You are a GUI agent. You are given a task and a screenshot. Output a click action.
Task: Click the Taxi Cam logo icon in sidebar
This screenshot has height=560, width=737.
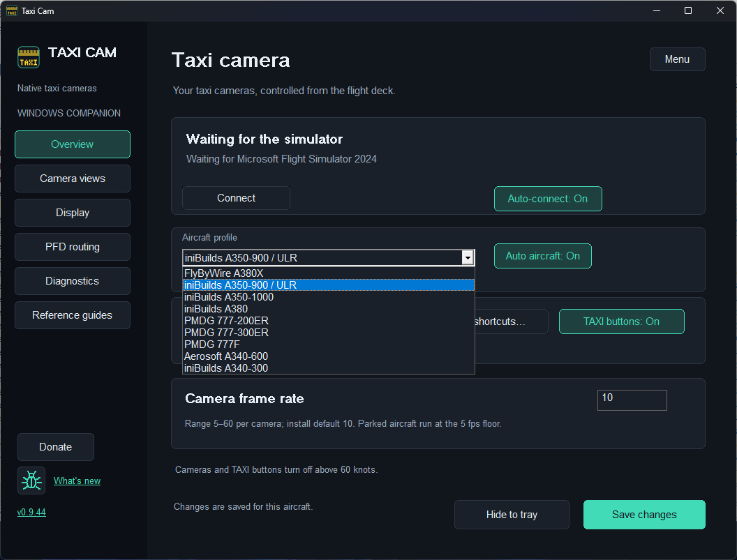28,57
